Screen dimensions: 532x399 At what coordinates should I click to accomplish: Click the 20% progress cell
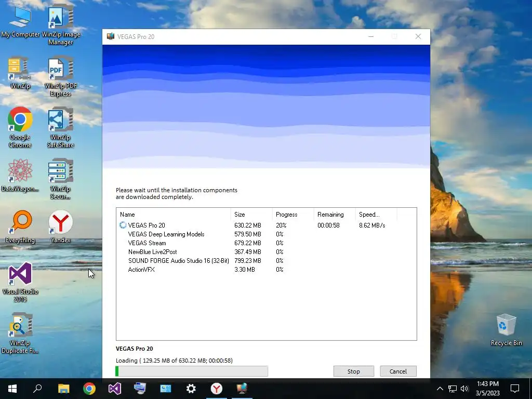281,225
